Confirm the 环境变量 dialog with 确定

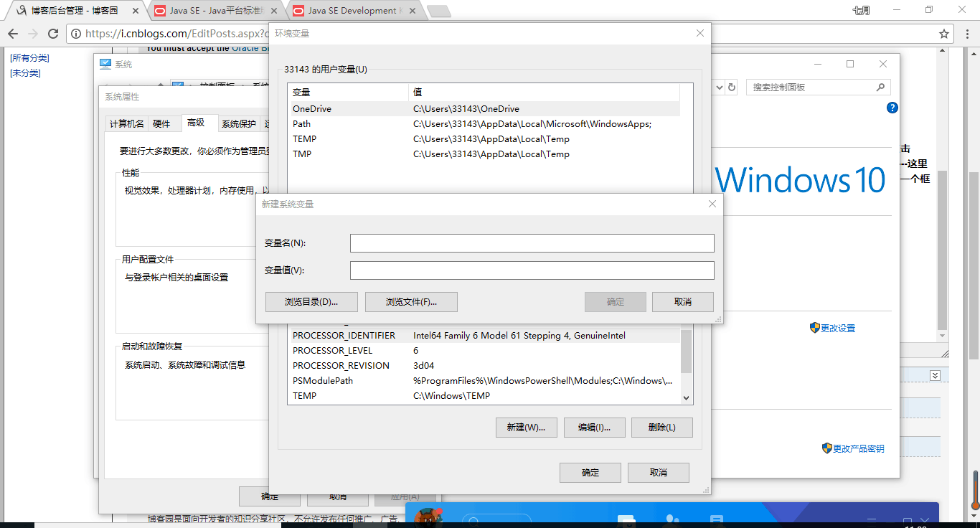pyautogui.click(x=590, y=473)
